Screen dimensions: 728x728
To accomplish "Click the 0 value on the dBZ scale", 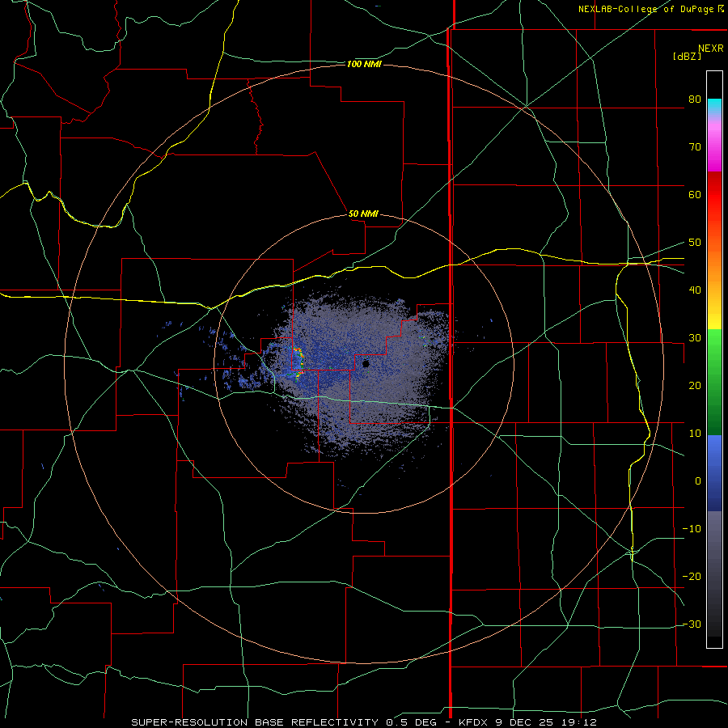I will (x=698, y=481).
